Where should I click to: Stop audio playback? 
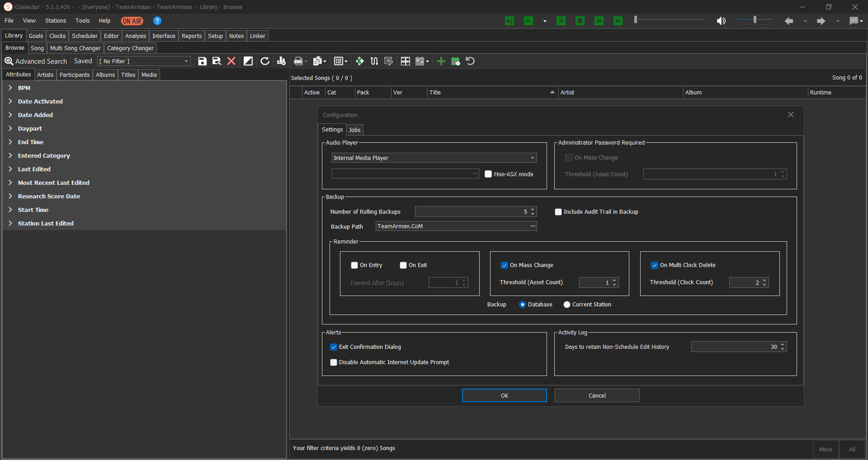tap(580, 21)
